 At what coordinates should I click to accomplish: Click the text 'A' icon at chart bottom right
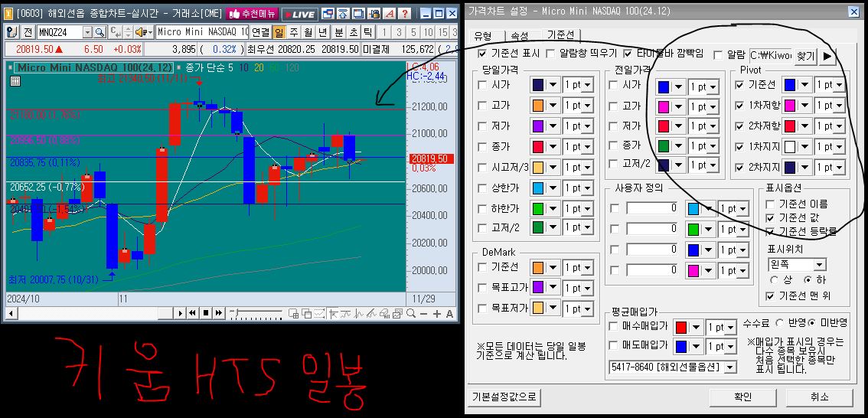click(x=449, y=313)
